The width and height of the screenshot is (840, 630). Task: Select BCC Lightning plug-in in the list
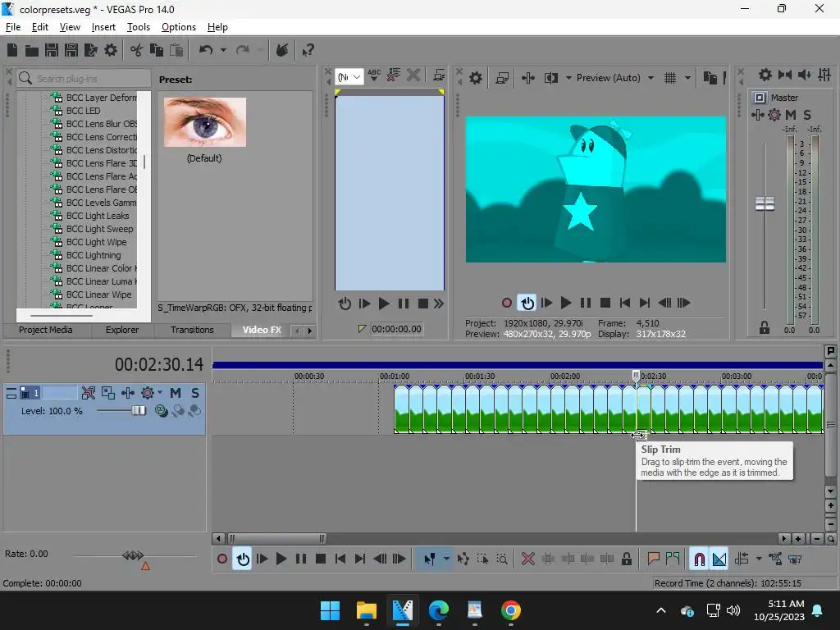click(x=94, y=256)
